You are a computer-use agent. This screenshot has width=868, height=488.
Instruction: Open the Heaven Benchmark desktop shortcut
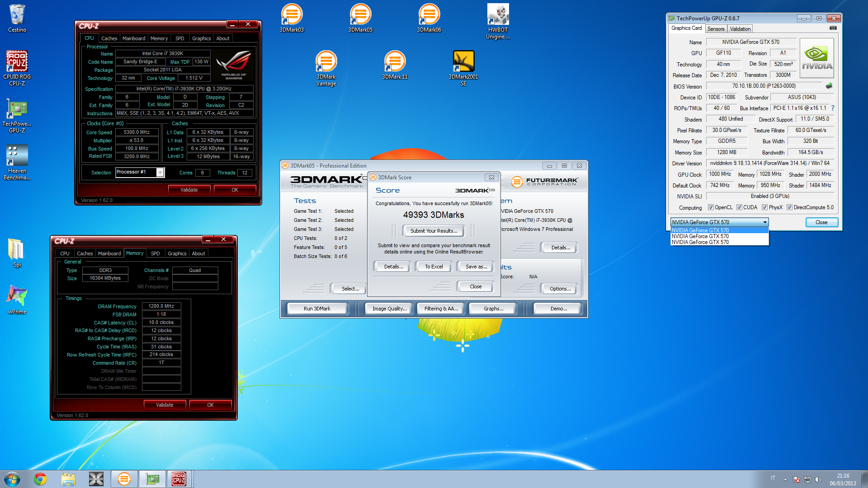tap(17, 162)
